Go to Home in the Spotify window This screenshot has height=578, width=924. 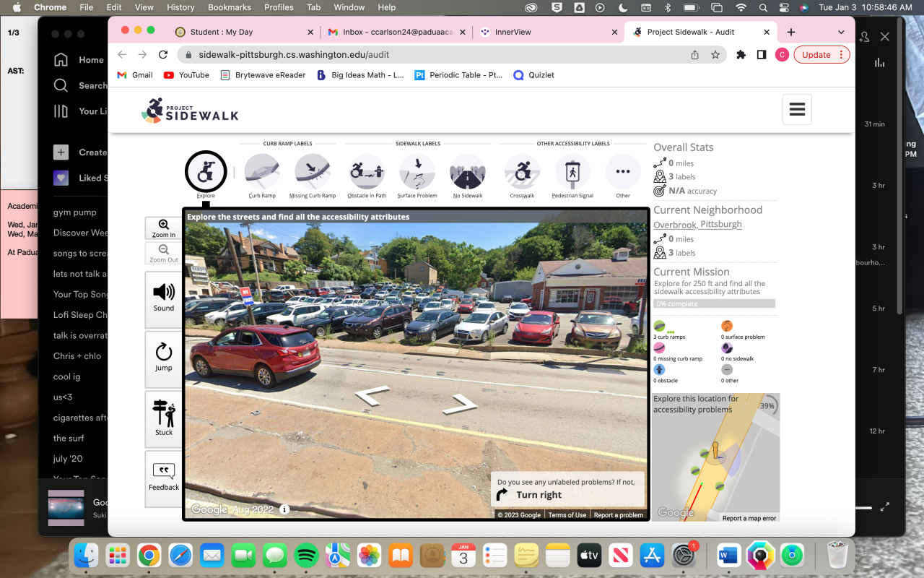pos(79,60)
